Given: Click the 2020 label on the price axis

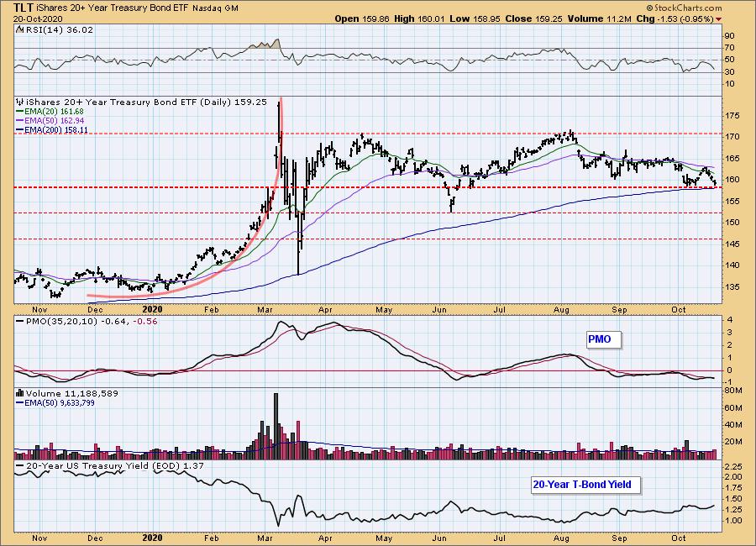Looking at the screenshot, I should (x=152, y=310).
